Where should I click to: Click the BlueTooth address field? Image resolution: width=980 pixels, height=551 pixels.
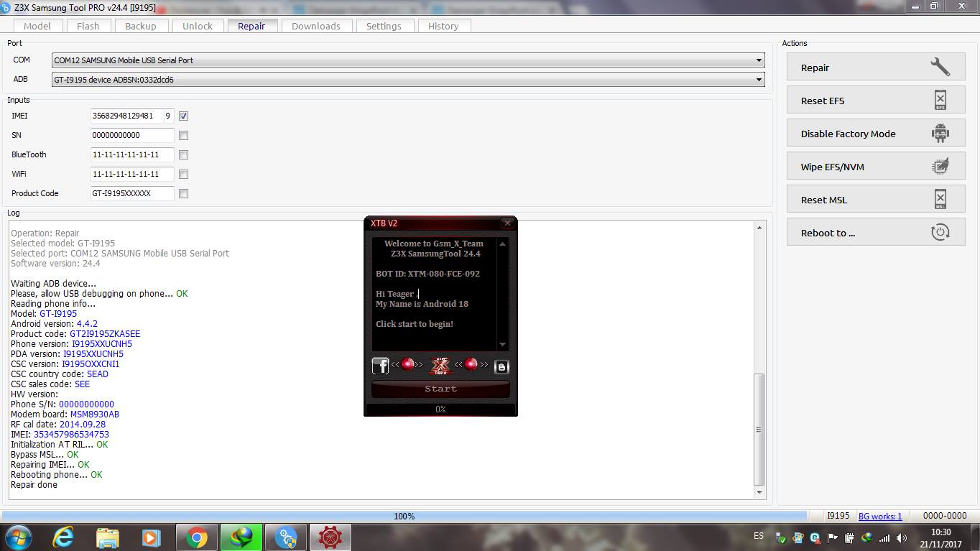point(132,154)
